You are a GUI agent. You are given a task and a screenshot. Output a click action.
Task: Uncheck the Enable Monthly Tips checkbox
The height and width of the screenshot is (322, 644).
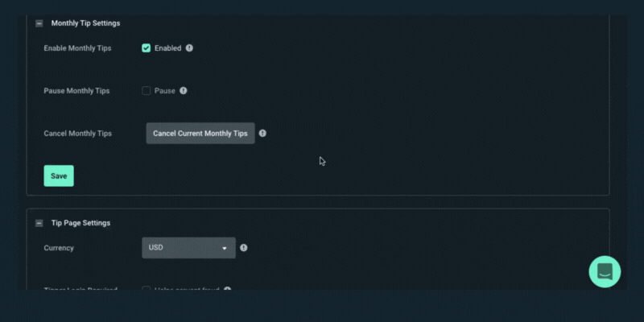point(147,48)
